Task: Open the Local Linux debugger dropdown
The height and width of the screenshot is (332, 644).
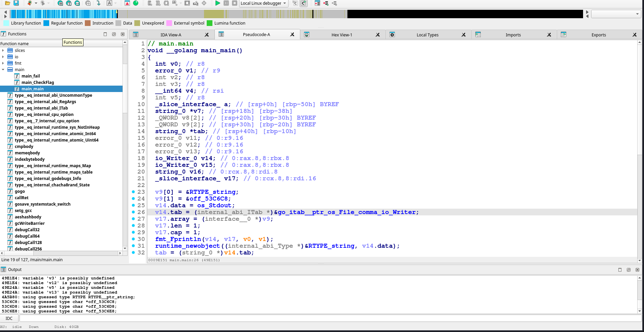Action: [263, 3]
